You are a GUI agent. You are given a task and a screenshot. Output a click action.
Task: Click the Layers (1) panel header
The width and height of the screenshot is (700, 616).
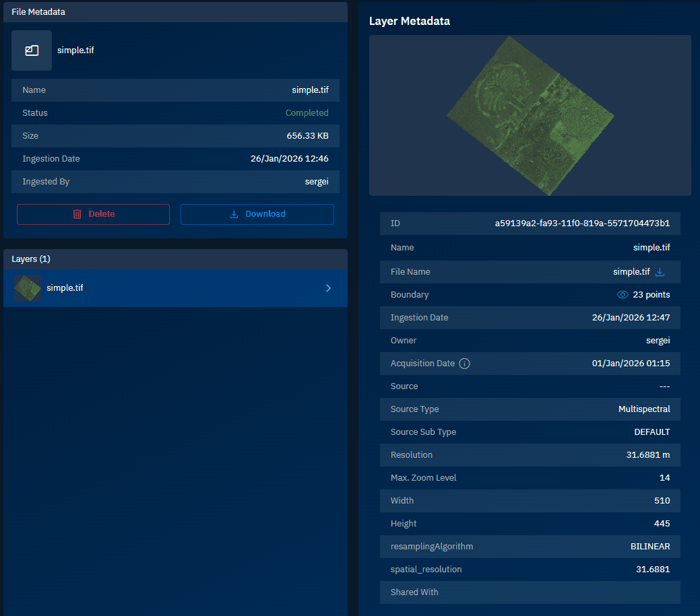coord(175,259)
